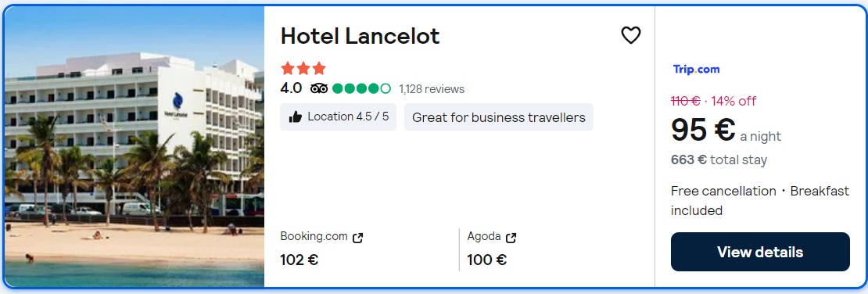Click the 95 € a night price

726,130
